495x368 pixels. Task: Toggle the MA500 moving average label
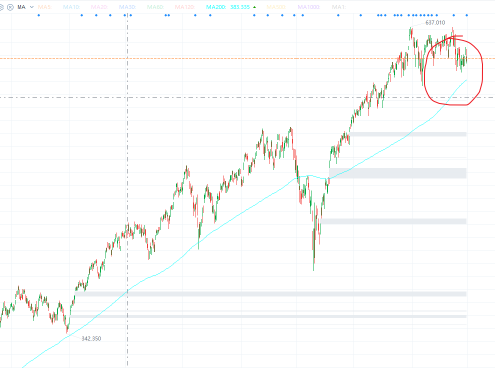(x=276, y=7)
